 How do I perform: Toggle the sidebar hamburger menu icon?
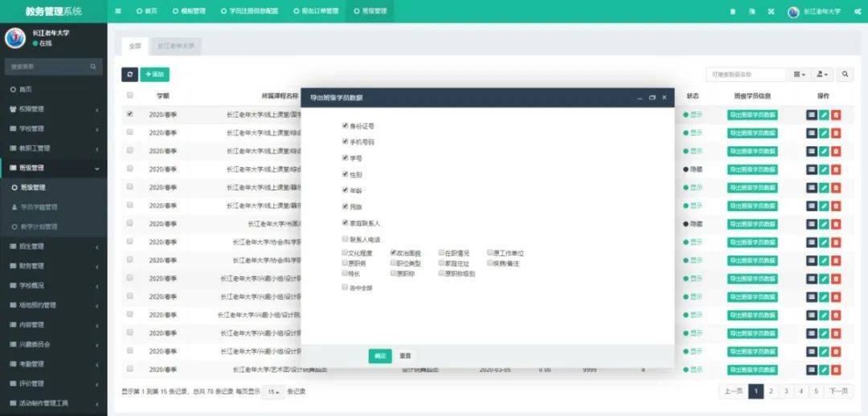[x=118, y=11]
